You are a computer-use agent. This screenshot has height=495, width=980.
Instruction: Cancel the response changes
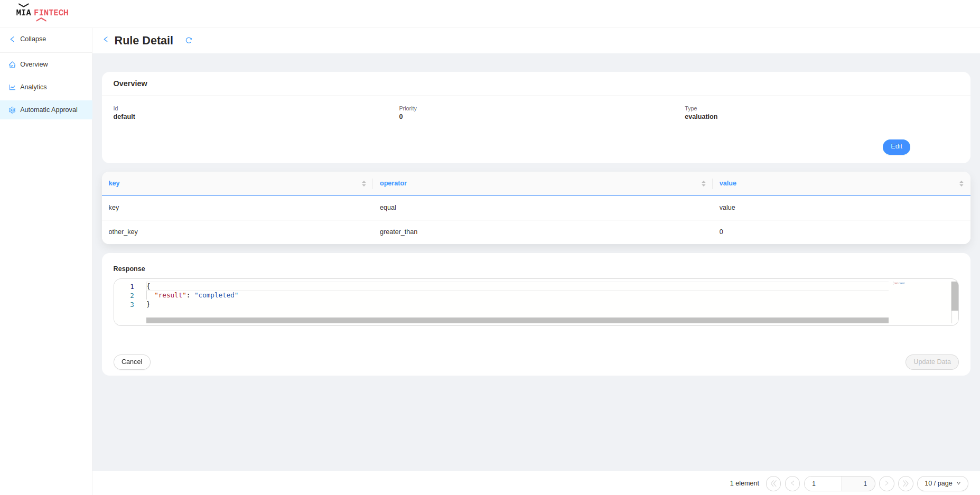[132, 362]
